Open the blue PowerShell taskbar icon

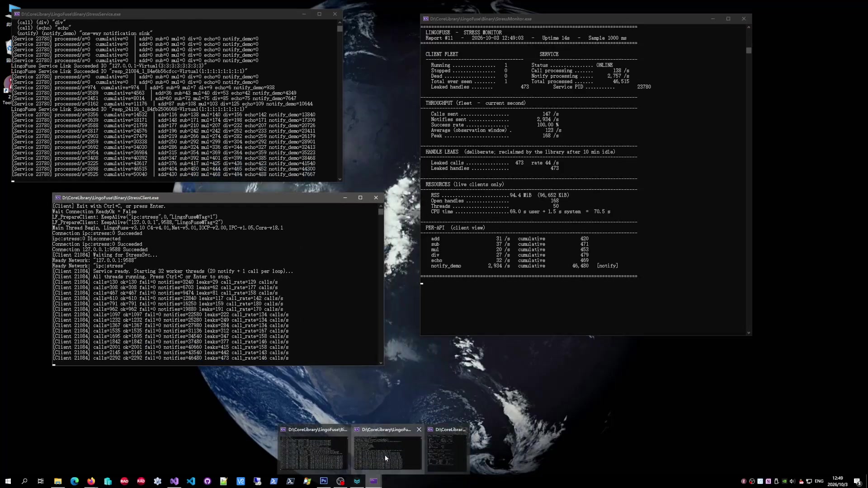[x=274, y=481]
